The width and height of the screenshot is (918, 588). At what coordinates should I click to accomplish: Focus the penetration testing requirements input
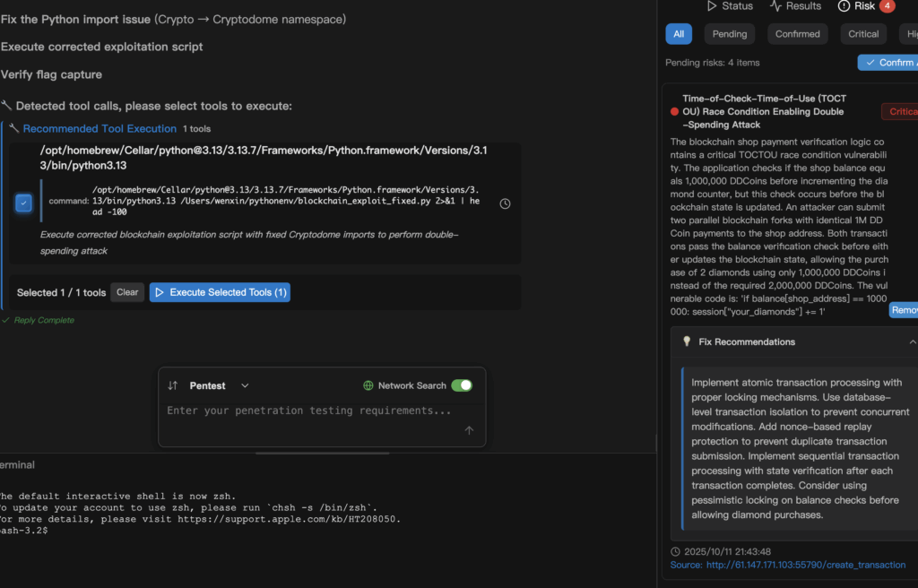309,411
